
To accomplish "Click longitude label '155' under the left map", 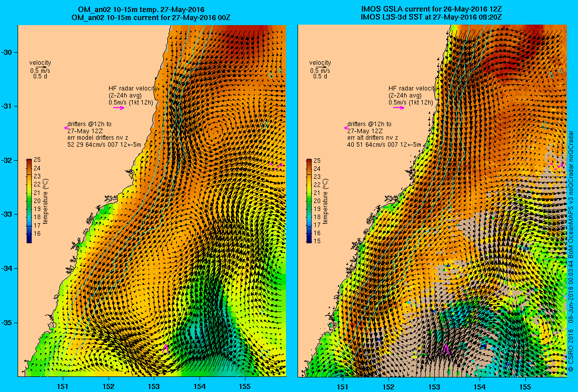I will pos(244,387).
